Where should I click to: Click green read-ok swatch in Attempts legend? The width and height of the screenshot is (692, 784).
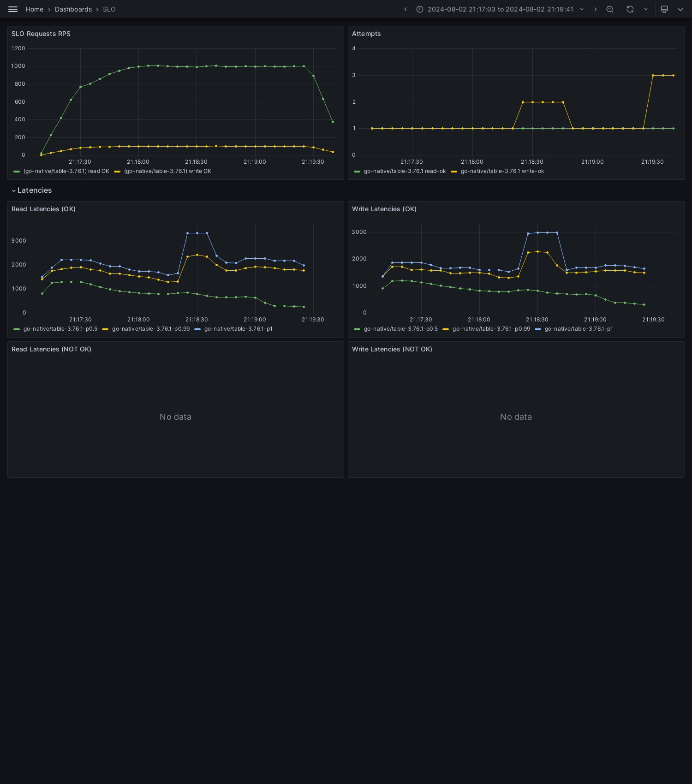[x=357, y=172]
